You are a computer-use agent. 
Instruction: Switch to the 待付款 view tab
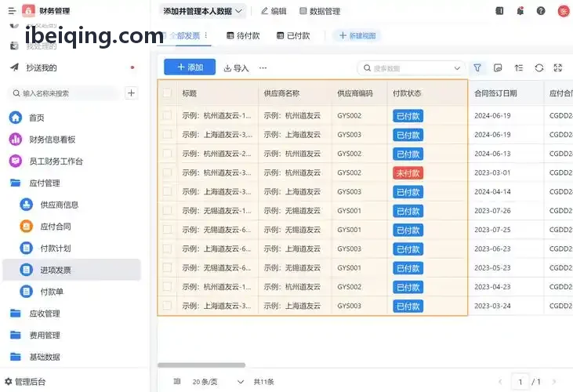[243, 35]
